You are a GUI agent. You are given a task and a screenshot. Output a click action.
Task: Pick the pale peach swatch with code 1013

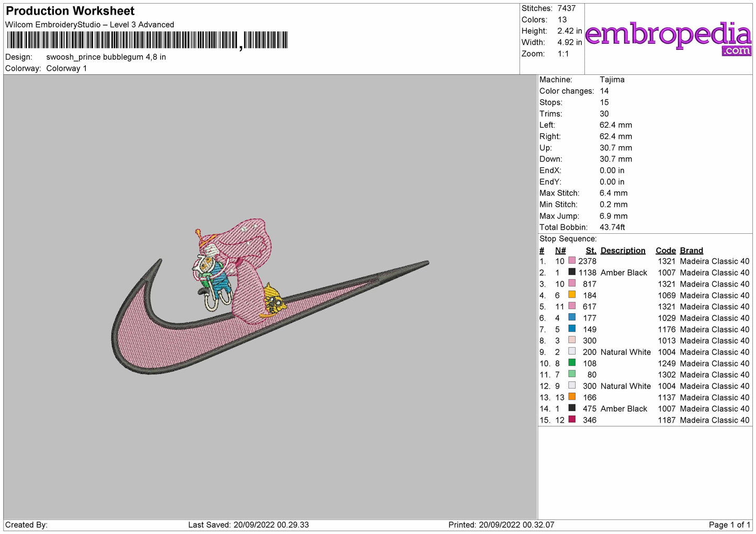572,340
